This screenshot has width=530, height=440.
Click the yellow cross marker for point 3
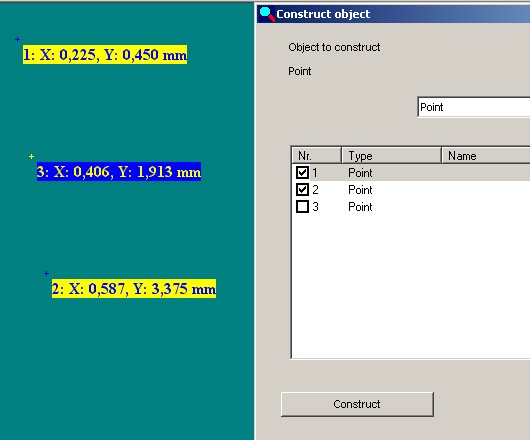(31, 156)
